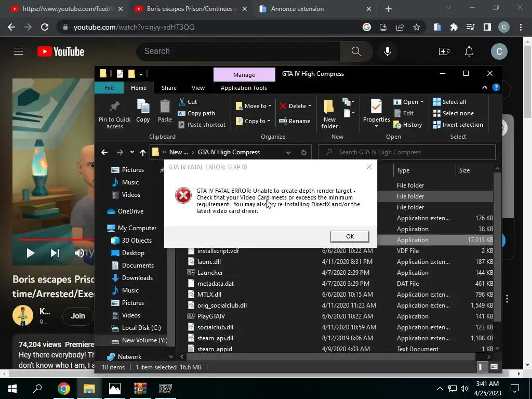Switch to the View ribbon tab
The height and width of the screenshot is (399, 532).
[x=198, y=87]
